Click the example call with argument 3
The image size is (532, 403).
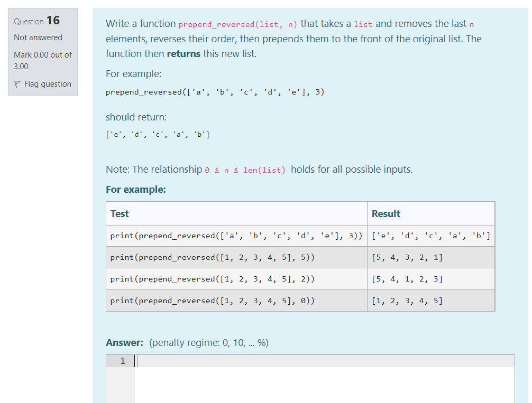214,92
